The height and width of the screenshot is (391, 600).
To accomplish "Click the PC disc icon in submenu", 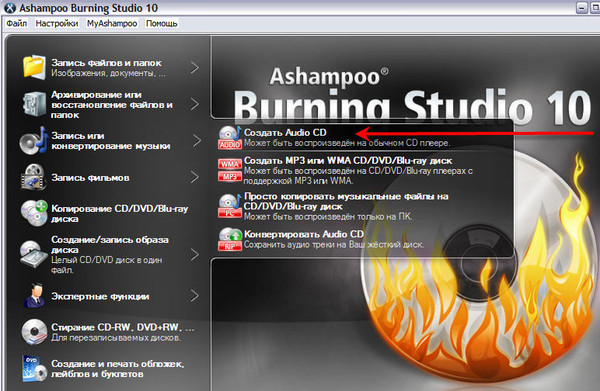I will (x=230, y=206).
